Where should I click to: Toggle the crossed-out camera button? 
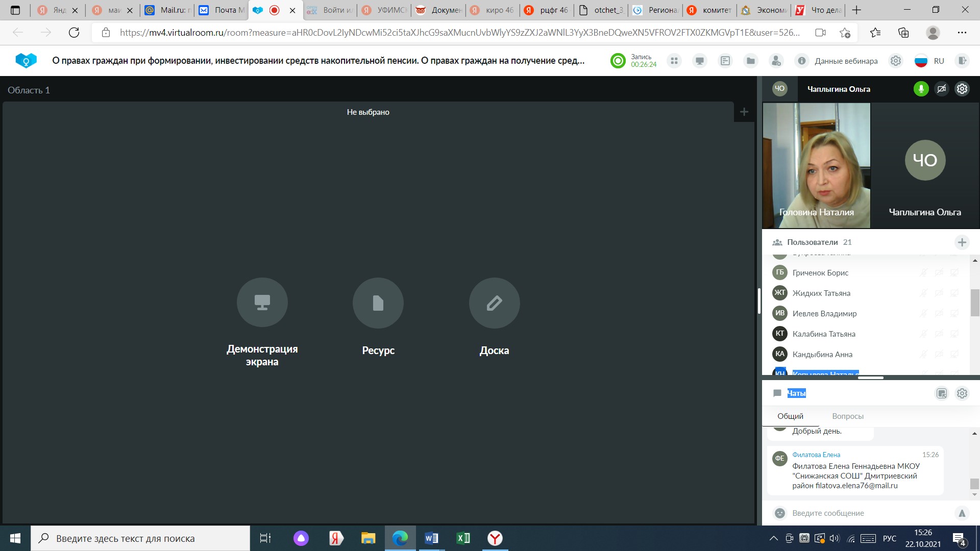(942, 89)
